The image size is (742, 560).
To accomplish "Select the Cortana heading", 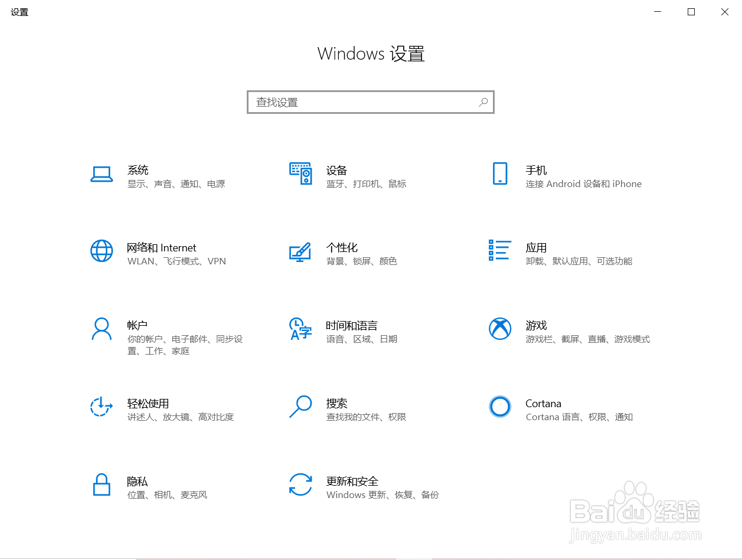I will coord(543,404).
